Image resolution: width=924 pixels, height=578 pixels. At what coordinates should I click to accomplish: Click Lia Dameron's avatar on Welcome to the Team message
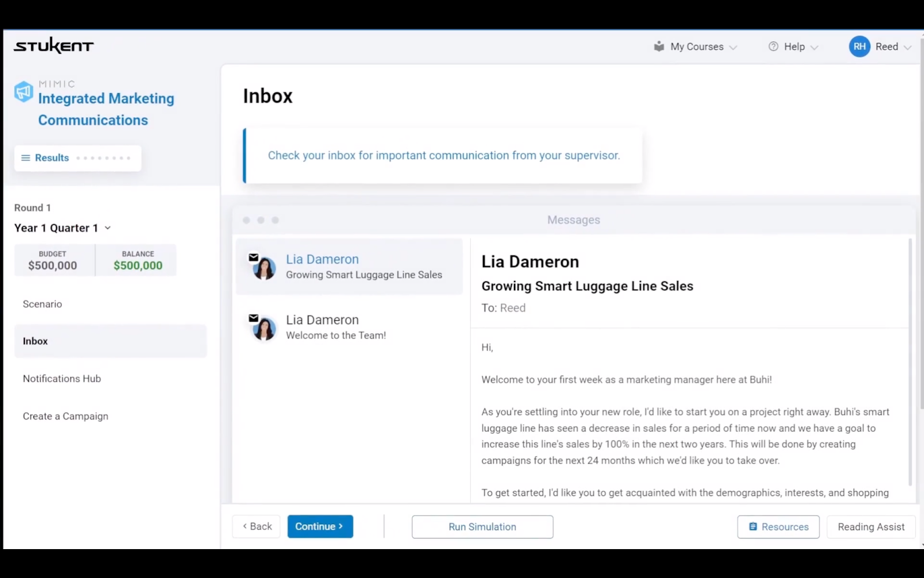click(x=264, y=329)
